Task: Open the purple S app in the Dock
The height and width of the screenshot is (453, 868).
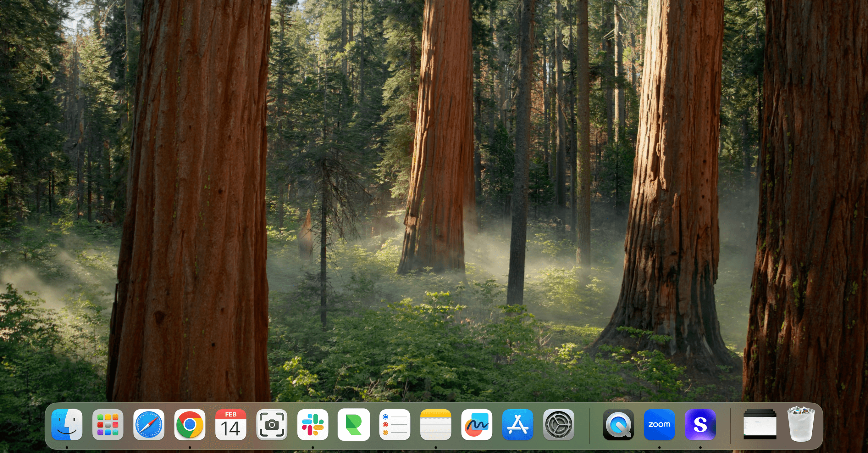Action: point(700,425)
